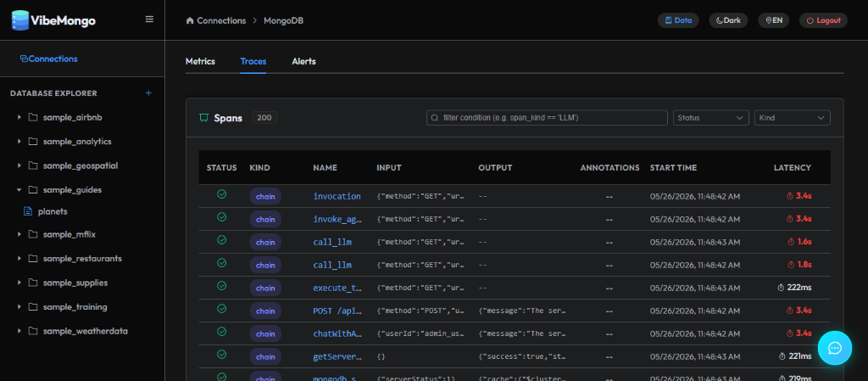The height and width of the screenshot is (381, 868).
Task: Click the STATUS column header
Action: 221,167
